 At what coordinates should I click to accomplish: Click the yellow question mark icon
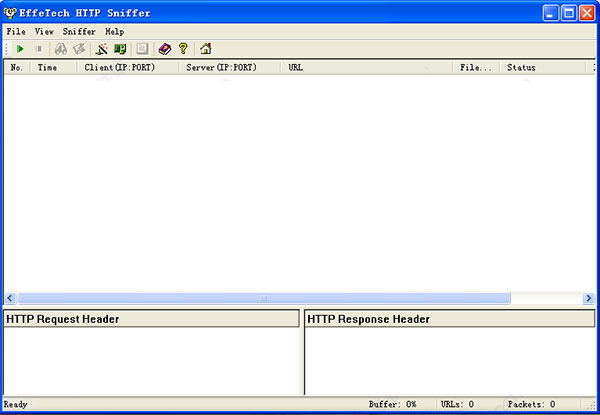click(x=183, y=49)
